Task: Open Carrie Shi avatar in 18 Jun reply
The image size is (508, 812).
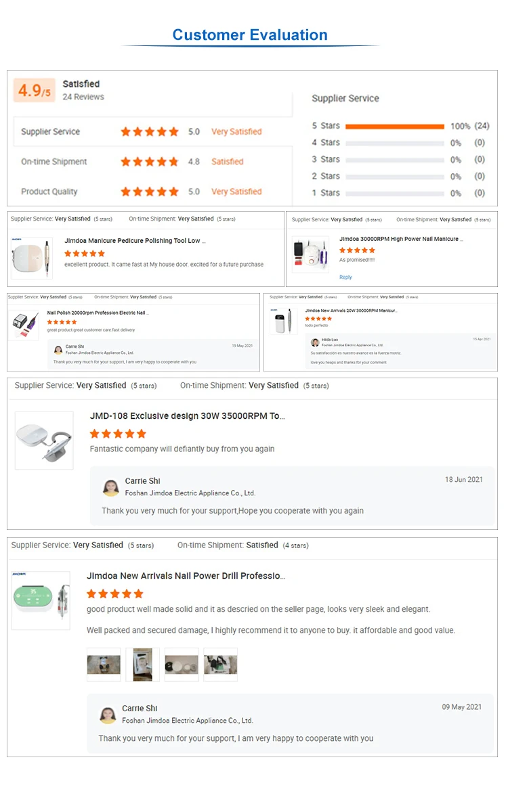Action: [x=111, y=487]
